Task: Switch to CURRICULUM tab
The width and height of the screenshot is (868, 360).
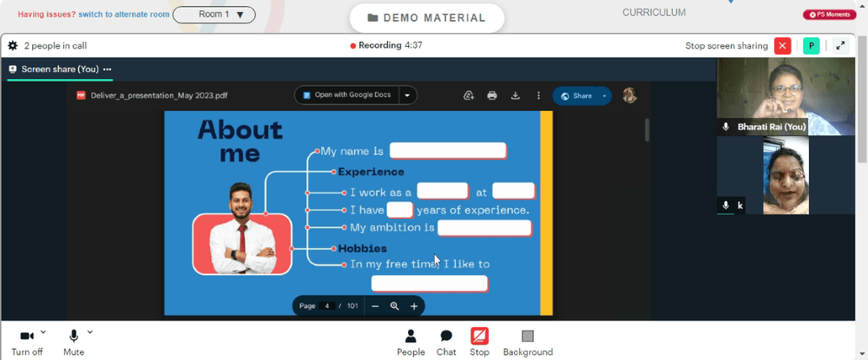Action: pos(654,12)
